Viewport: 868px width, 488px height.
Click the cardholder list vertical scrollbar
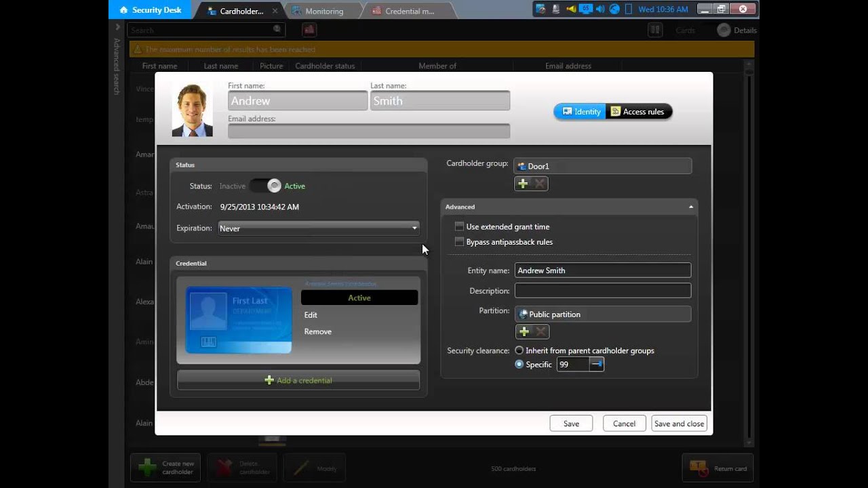(749, 254)
